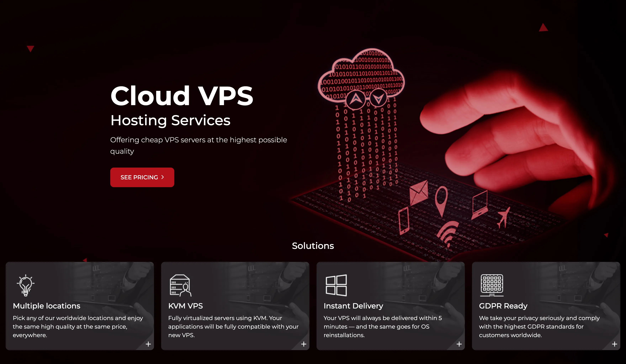The image size is (626, 364).
Task: Click the grid monitor icon above GDPR Ready
Action: coord(492,285)
